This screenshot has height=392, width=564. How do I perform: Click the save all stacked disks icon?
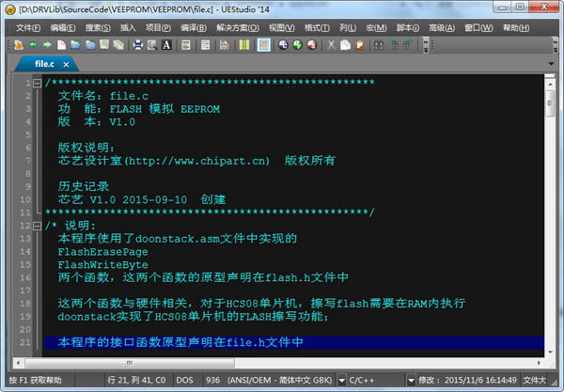(118, 45)
